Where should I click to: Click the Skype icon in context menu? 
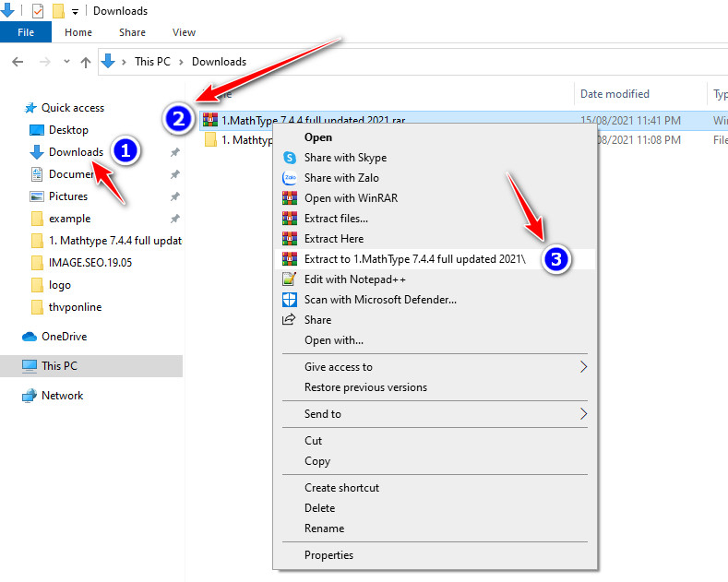289,158
